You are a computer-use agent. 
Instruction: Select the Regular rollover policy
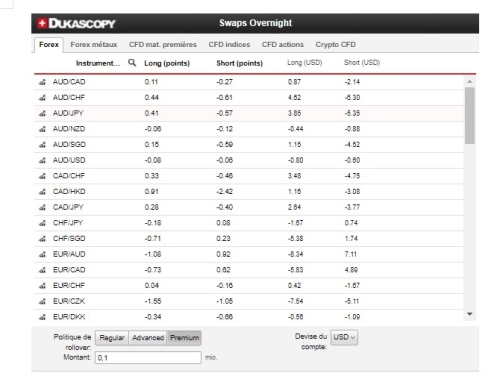[112, 338]
